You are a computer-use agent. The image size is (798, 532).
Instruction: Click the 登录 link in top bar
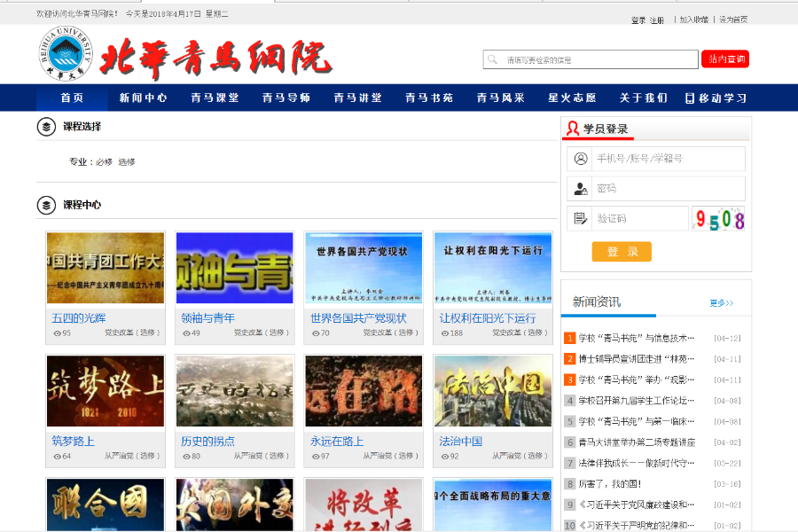[638, 20]
